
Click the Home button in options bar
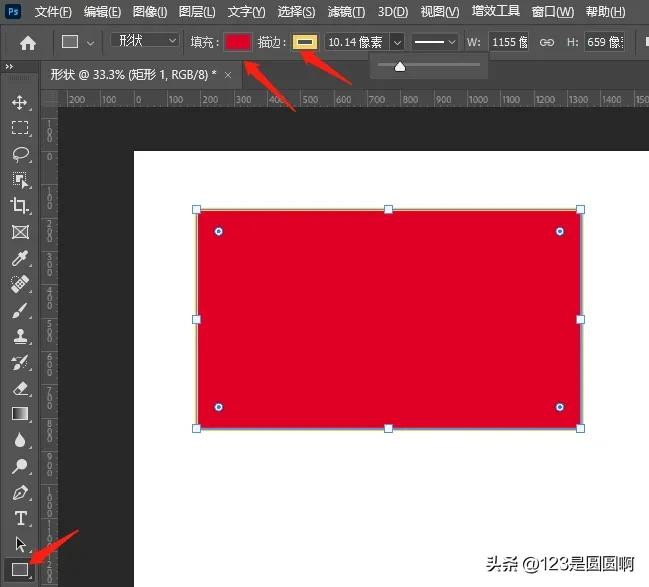click(28, 43)
